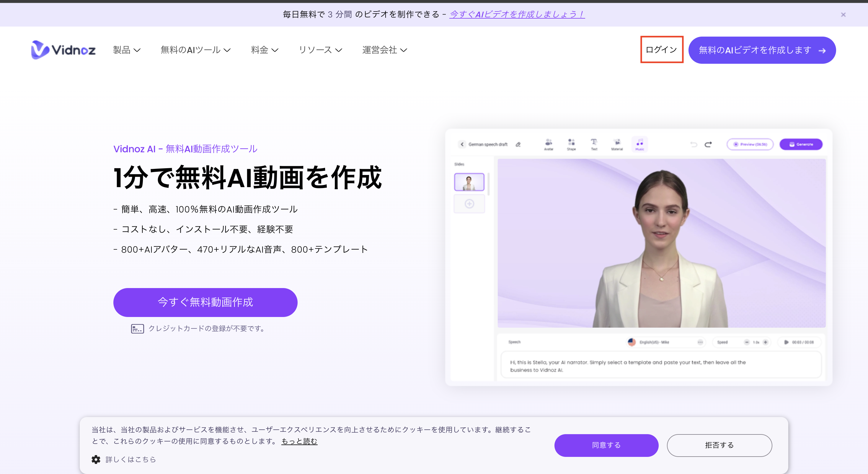Open the Material panel
This screenshot has width=868, height=474.
617,144
